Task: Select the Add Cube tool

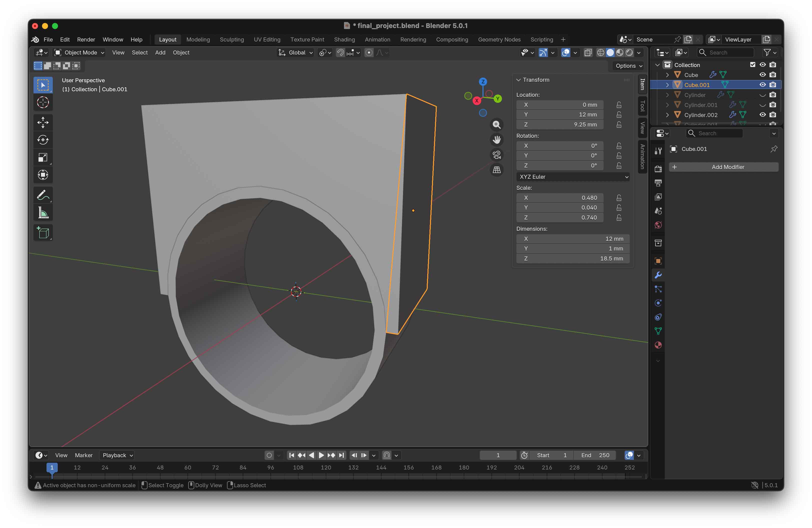Action: (x=43, y=233)
